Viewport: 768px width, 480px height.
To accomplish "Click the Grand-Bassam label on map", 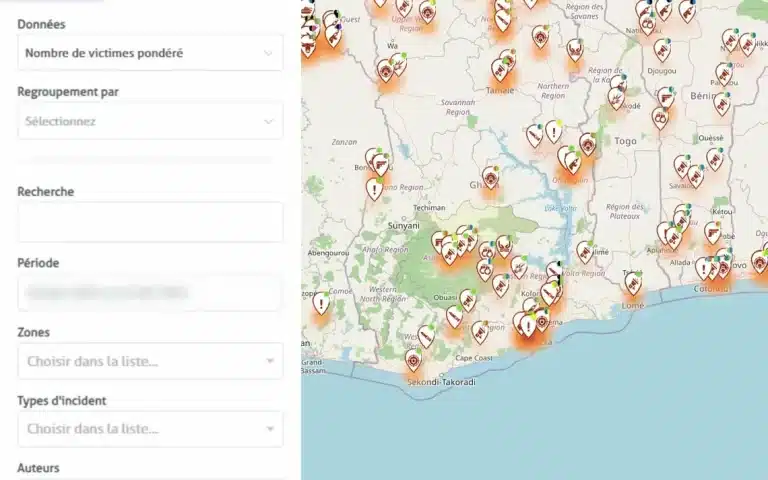I will [313, 367].
